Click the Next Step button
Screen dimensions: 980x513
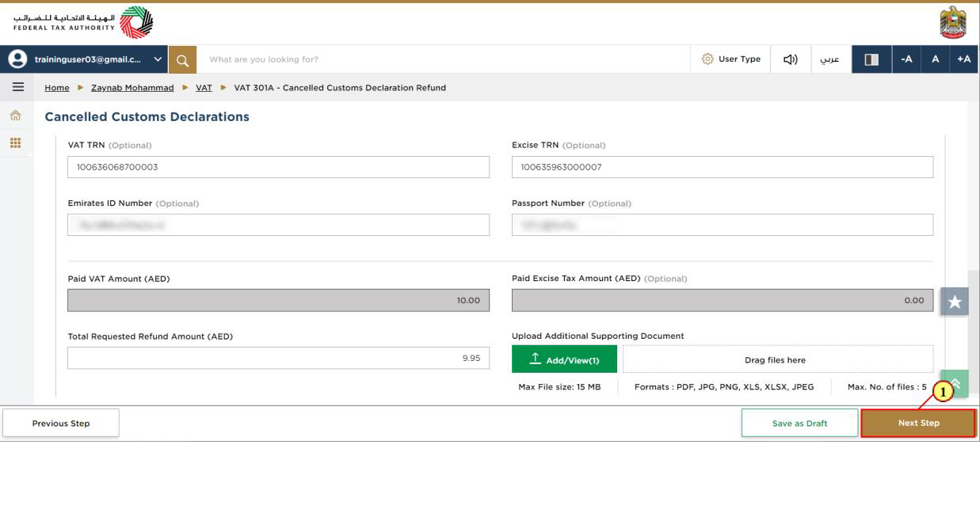[919, 423]
